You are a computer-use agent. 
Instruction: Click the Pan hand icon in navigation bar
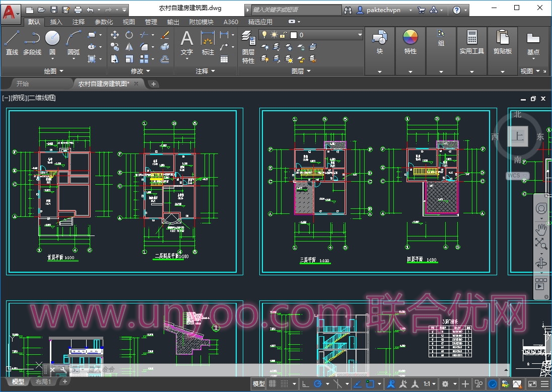point(541,230)
